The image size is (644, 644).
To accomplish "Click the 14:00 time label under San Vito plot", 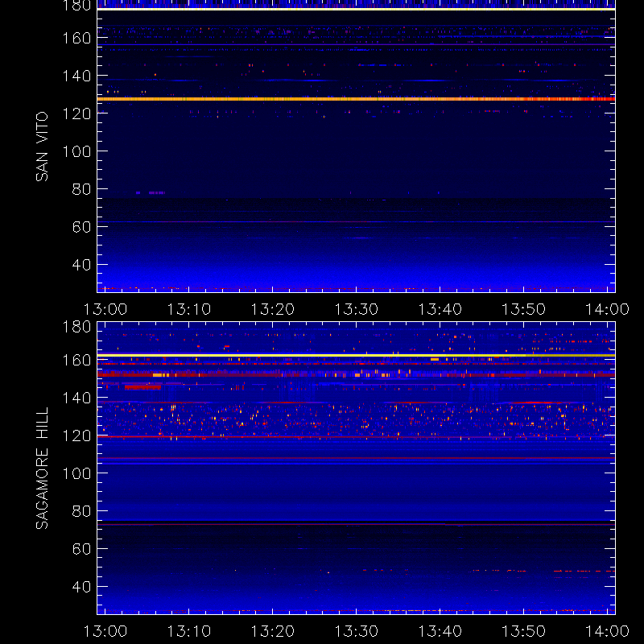I will [608, 309].
